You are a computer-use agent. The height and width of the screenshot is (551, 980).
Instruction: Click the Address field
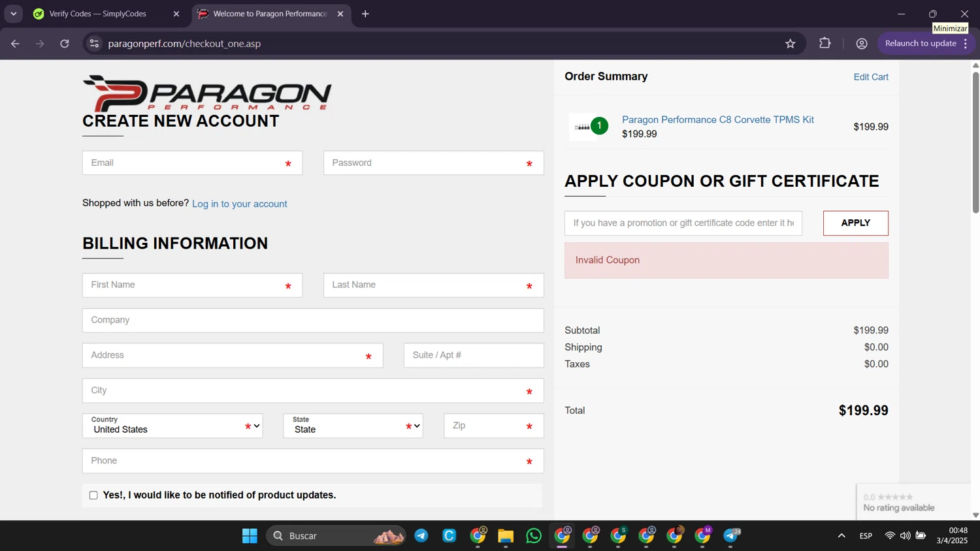(233, 356)
